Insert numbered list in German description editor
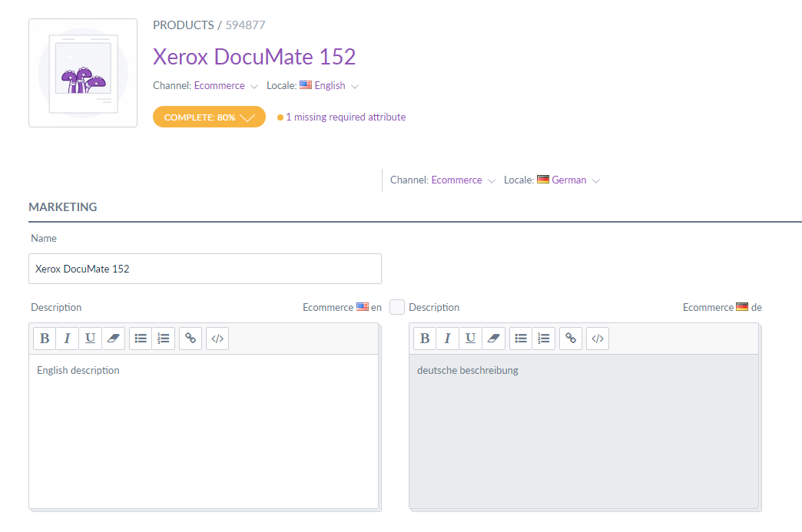The height and width of the screenshot is (532, 802). 544,339
